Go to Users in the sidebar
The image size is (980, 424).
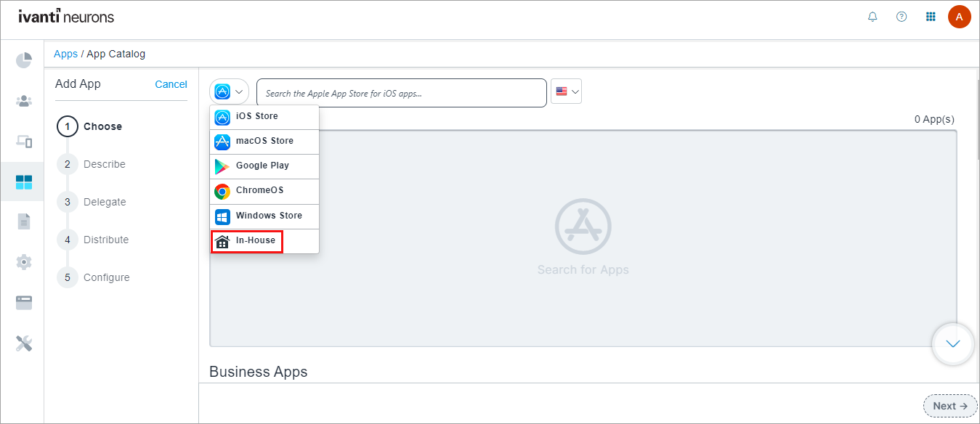(24, 101)
